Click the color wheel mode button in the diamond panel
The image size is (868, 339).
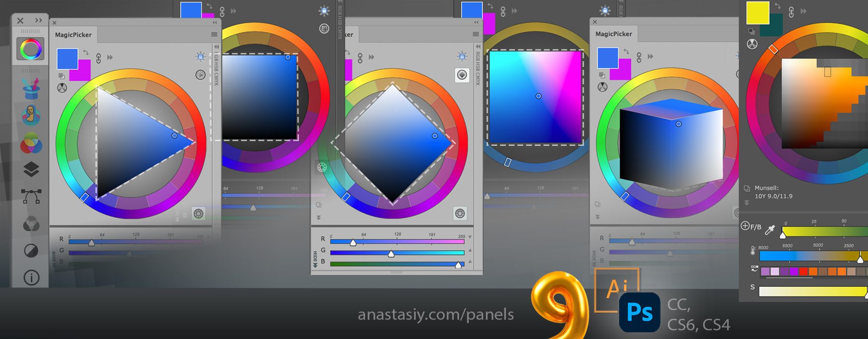pyautogui.click(x=460, y=213)
